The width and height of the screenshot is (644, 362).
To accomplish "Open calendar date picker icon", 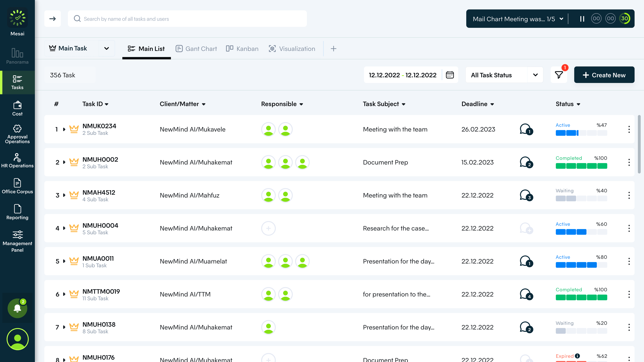I will (x=450, y=75).
